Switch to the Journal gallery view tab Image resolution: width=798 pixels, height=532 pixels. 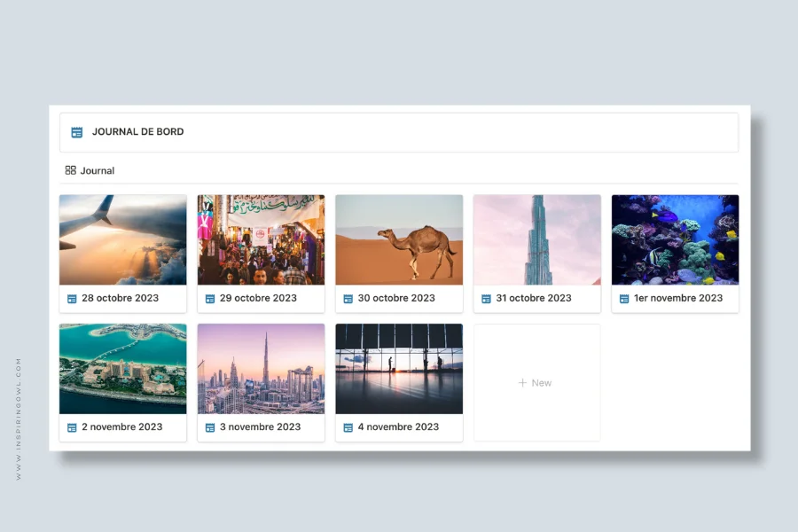point(90,170)
